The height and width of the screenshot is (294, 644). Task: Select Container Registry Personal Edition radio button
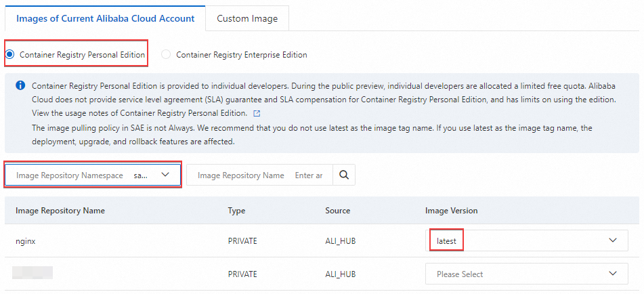(x=10, y=54)
